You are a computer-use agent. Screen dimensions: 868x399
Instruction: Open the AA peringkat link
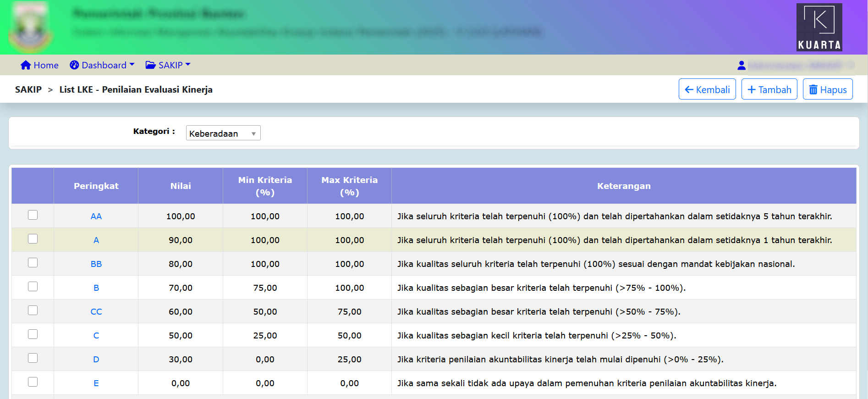pos(96,216)
